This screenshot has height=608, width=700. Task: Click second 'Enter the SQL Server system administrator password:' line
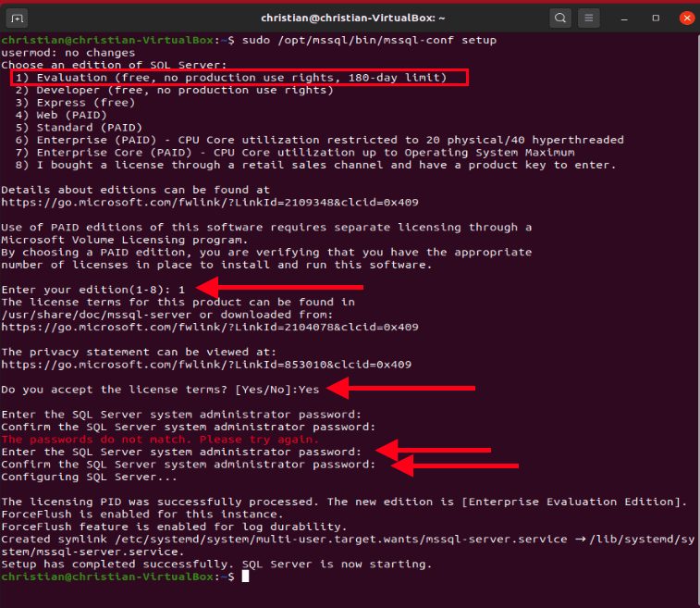pos(181,453)
